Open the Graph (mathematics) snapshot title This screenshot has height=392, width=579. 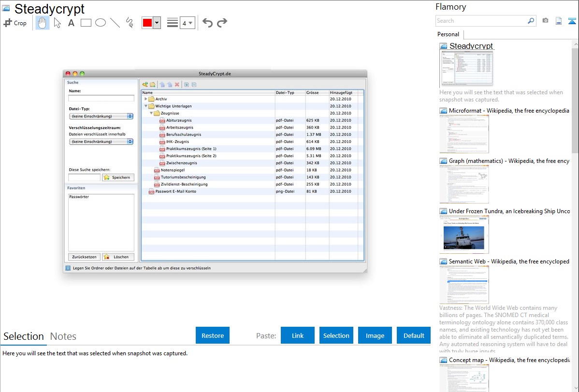click(509, 161)
